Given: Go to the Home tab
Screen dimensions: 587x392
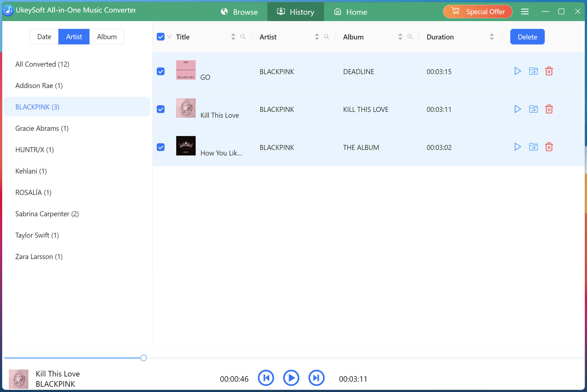Looking at the screenshot, I should tap(350, 12).
